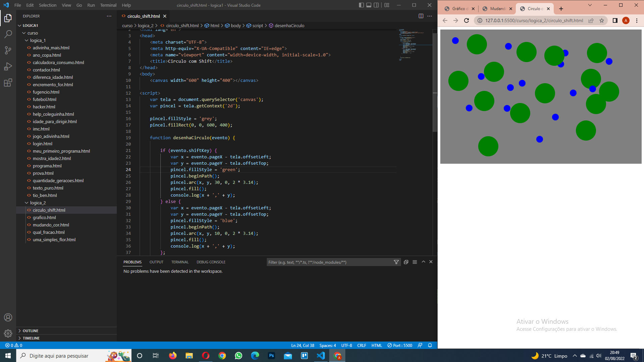Open the Search view in activity bar
Screen dimensions: 644x362
[x=8, y=34]
